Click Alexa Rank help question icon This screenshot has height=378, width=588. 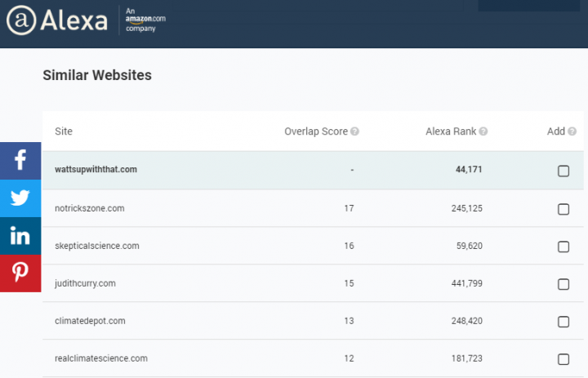(483, 131)
